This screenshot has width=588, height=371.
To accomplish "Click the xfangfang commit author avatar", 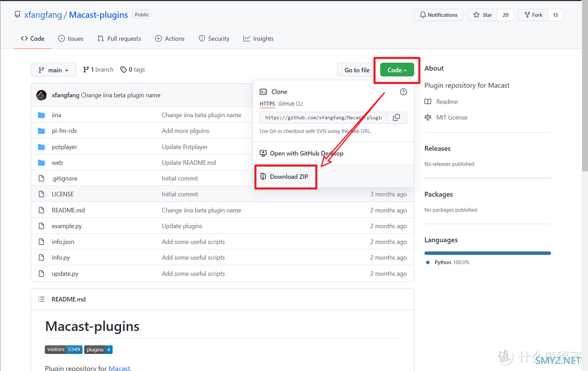I will [x=41, y=95].
